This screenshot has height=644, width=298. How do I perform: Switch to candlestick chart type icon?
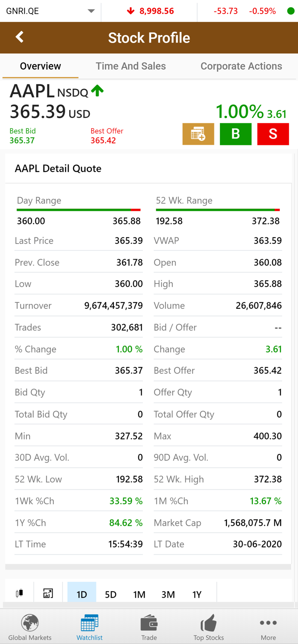point(19,594)
